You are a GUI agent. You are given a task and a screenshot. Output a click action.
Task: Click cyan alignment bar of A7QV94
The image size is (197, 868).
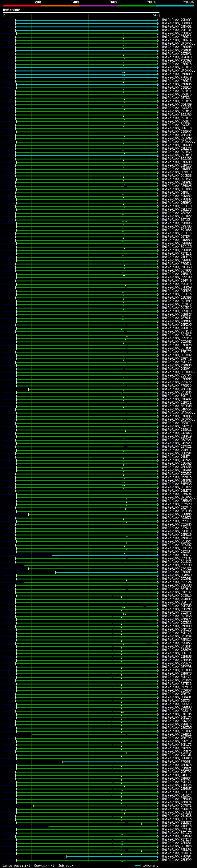(x=112, y=856)
